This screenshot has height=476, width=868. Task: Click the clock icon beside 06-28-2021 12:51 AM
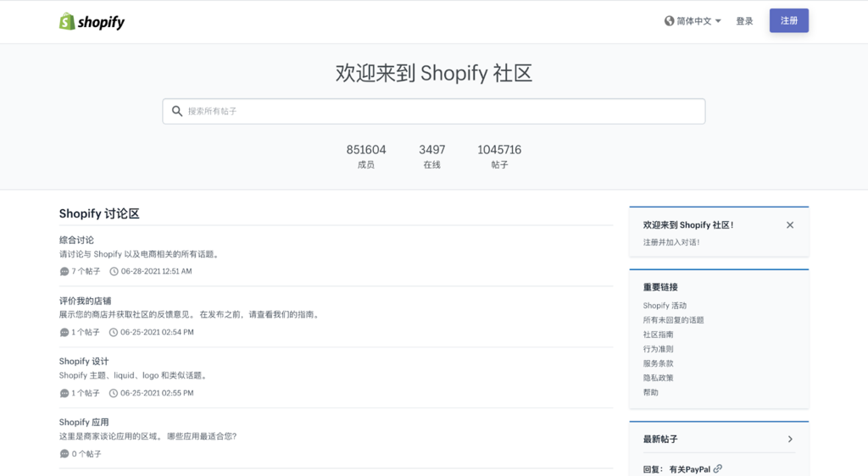pyautogui.click(x=114, y=271)
